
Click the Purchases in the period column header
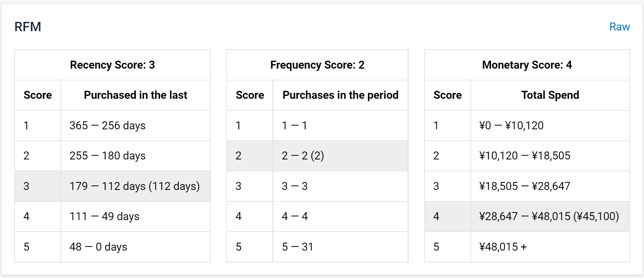(340, 95)
